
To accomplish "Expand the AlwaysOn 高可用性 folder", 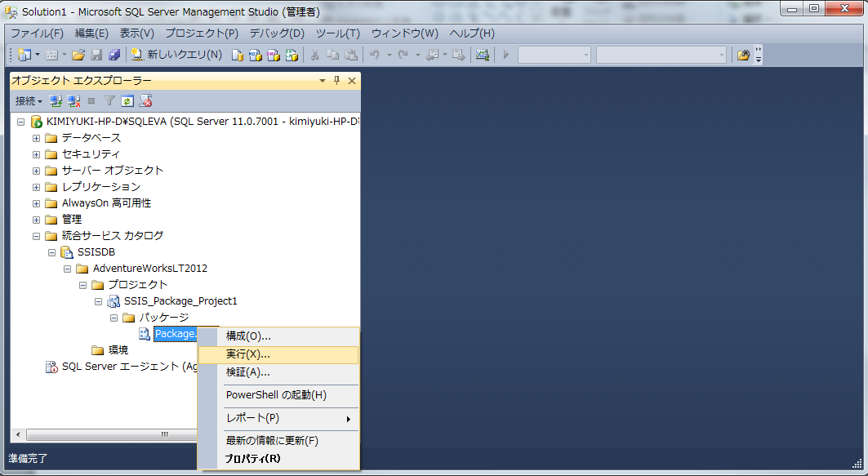I will point(36,203).
